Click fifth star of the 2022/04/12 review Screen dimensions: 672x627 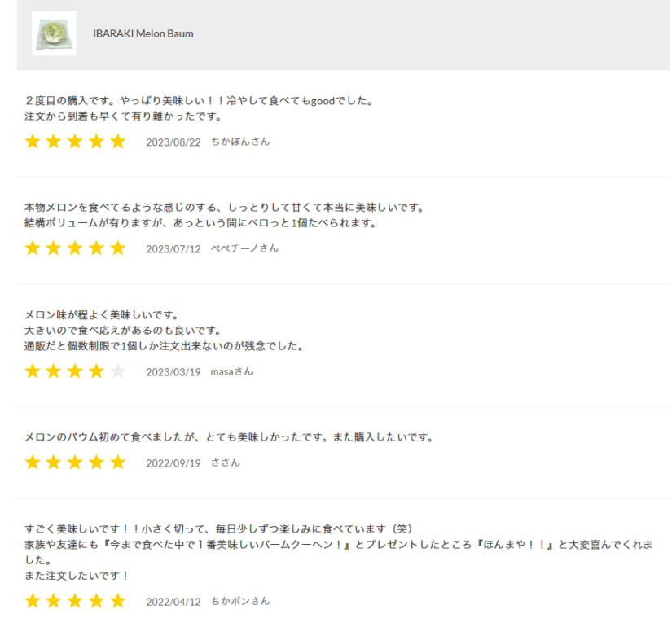pos(118,601)
